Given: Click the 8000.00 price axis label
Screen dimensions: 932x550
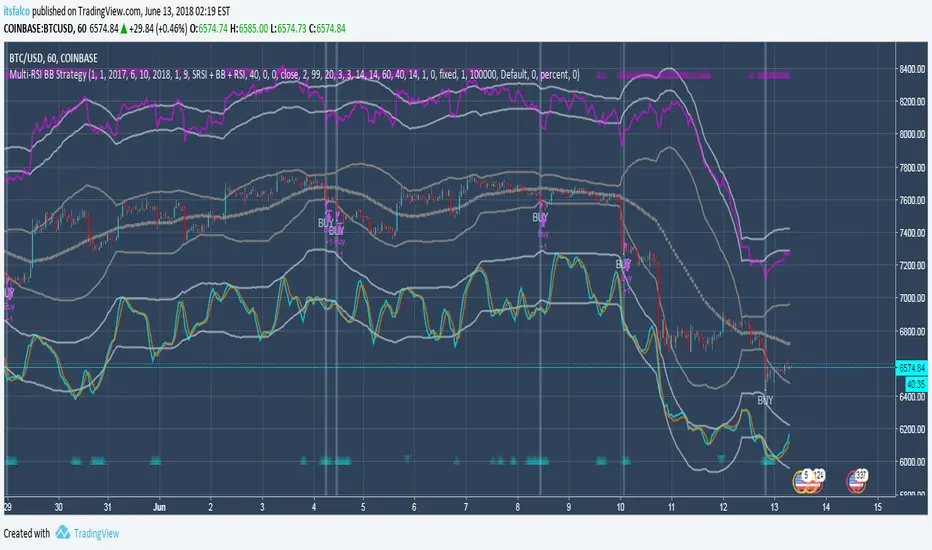Looking at the screenshot, I should 912,134.
